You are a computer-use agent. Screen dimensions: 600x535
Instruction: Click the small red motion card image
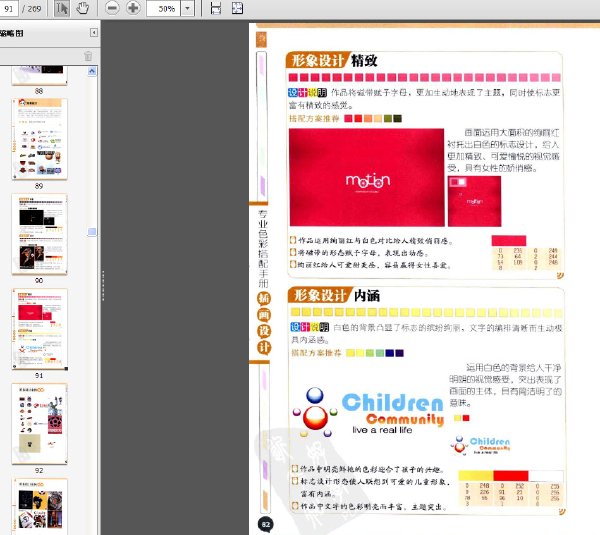click(474, 201)
